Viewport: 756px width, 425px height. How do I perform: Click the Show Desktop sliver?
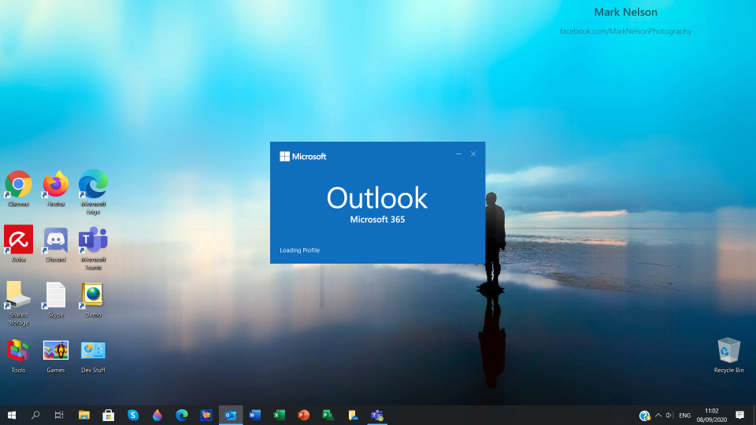coord(754,415)
